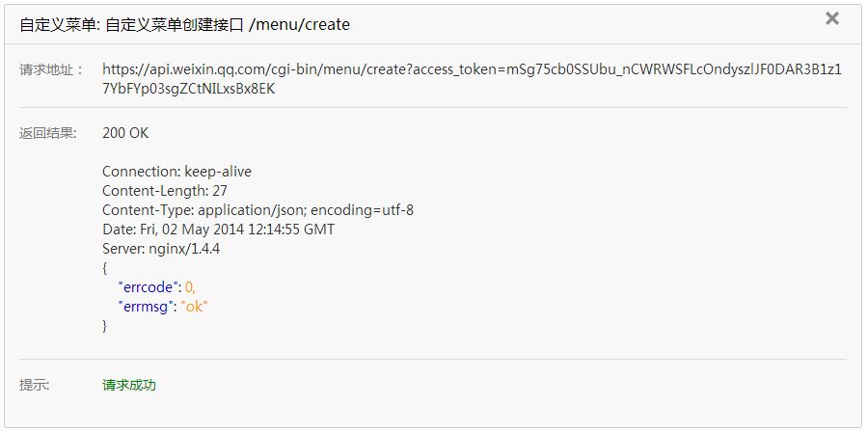Click the api.weixin.qq.com request URL
Image resolution: width=868 pixels, height=433 pixels.
point(473,79)
